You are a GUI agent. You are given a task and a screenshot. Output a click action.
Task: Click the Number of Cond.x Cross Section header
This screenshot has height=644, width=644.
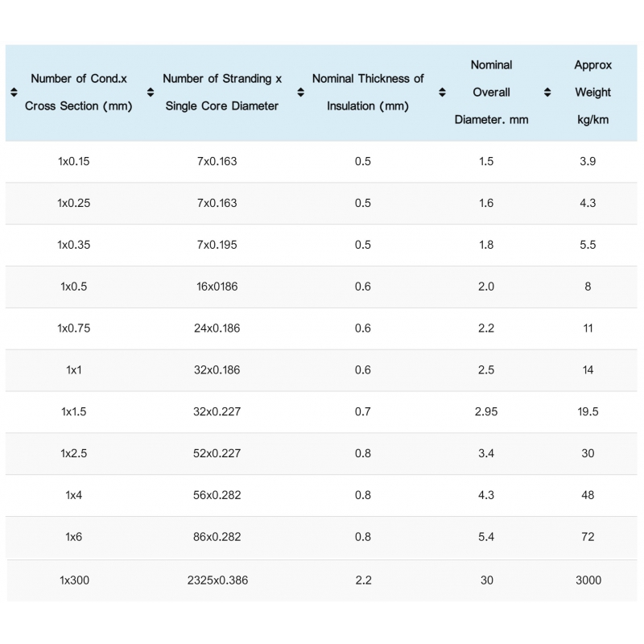[x=78, y=93]
